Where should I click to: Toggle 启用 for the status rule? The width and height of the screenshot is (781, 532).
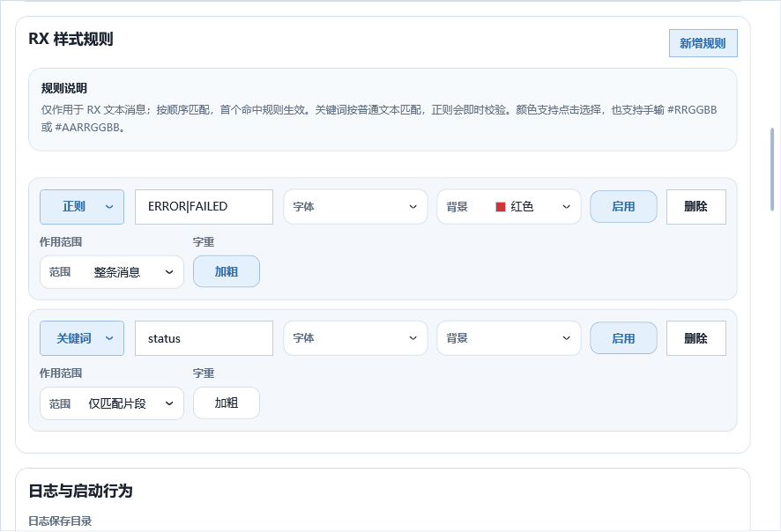(x=623, y=338)
